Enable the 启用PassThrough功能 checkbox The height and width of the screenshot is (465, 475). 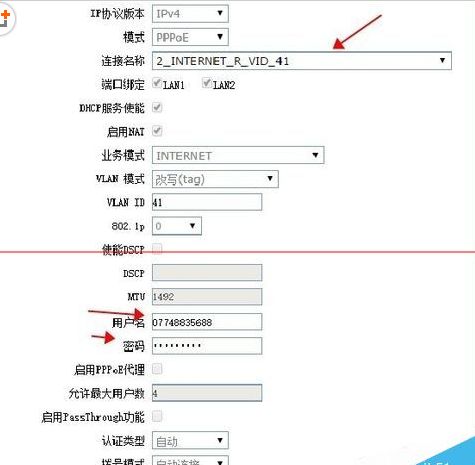point(157,416)
